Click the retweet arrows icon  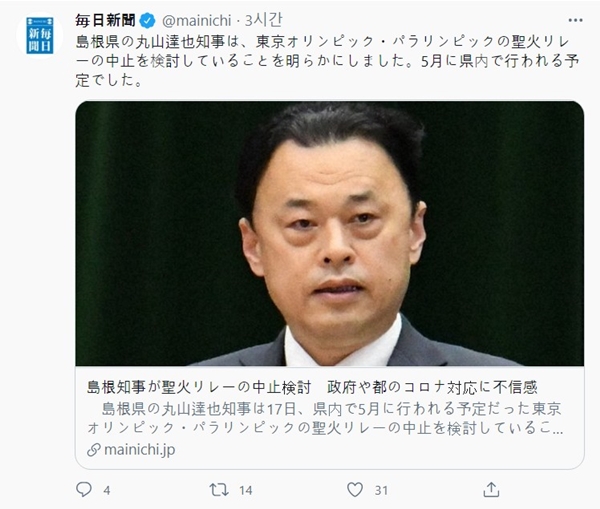(x=219, y=489)
